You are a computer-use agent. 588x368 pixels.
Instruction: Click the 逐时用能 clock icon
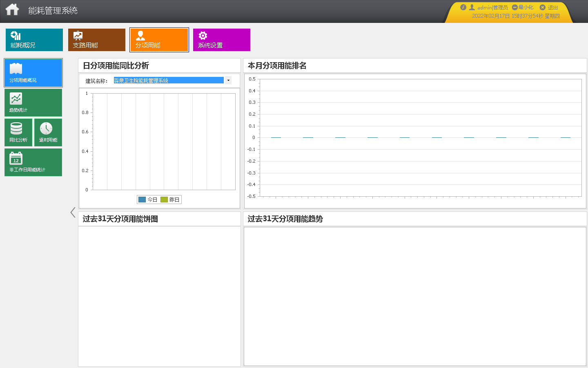click(x=46, y=128)
